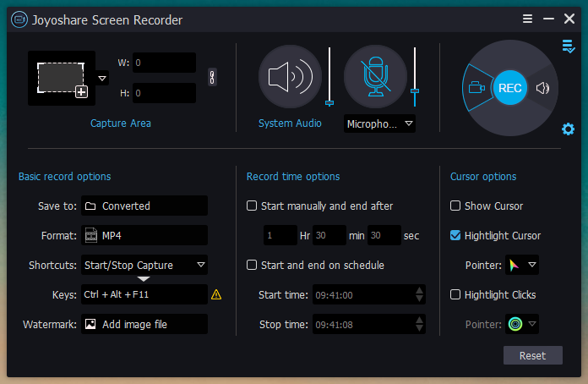
Task: Increase Stop time with up arrow
Action: click(x=420, y=321)
